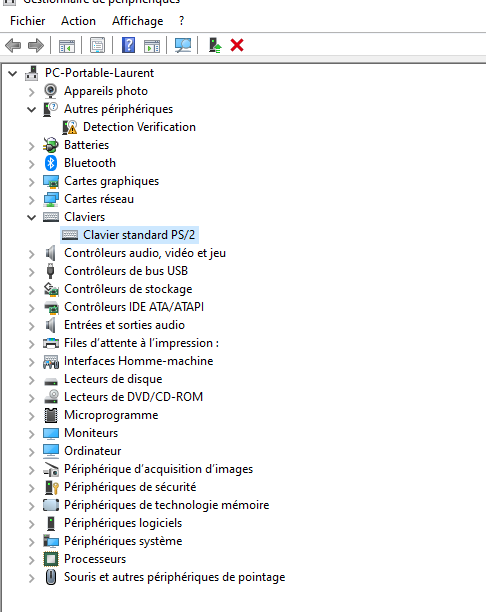Click the Back arrow toolbar icon
Screen dimensions: 486x612
coord(13,45)
